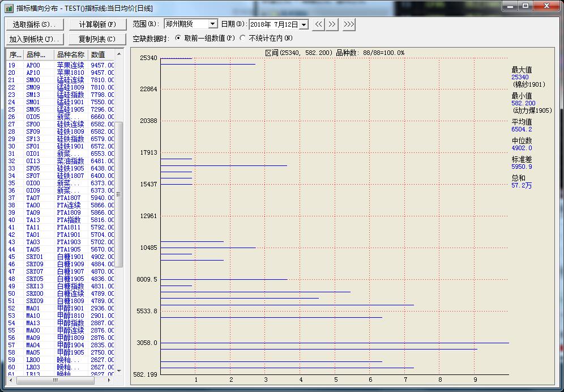Open the date picker dropdown arrow

click(x=304, y=24)
